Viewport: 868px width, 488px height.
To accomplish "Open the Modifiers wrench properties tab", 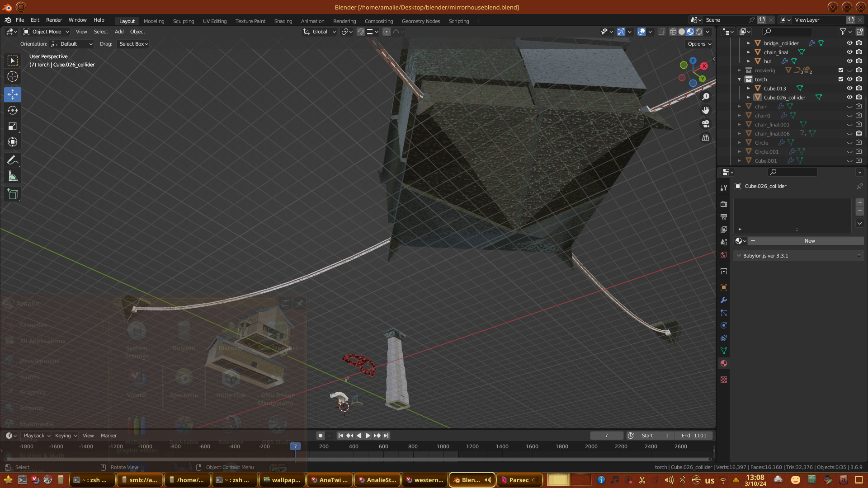I will [x=724, y=300].
